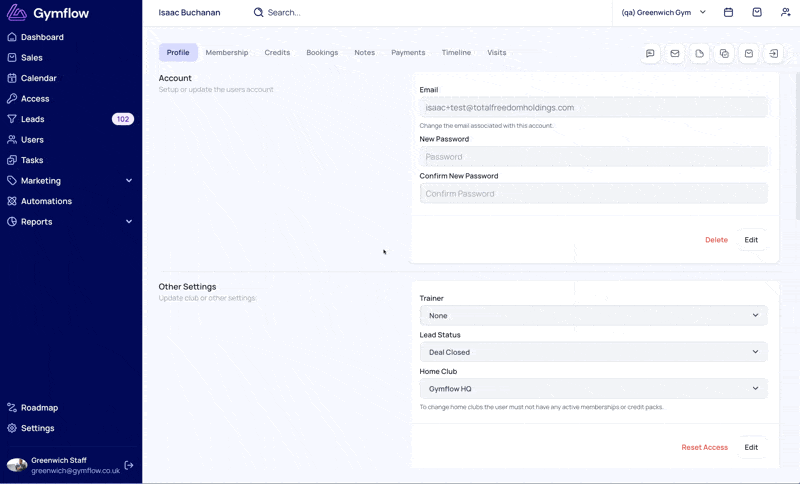The image size is (800, 484).
Task: Open the Access sidebar item
Action: tap(35, 98)
